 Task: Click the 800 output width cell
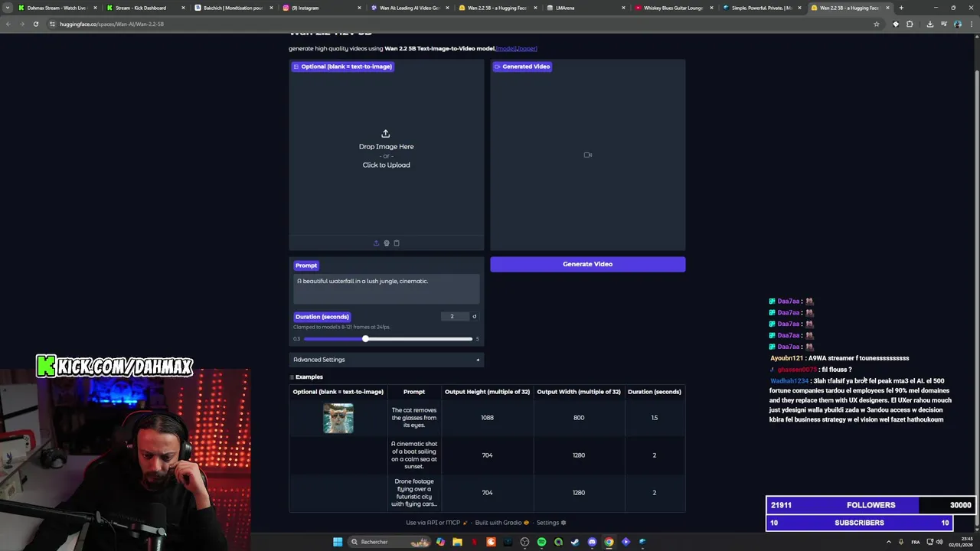point(579,418)
